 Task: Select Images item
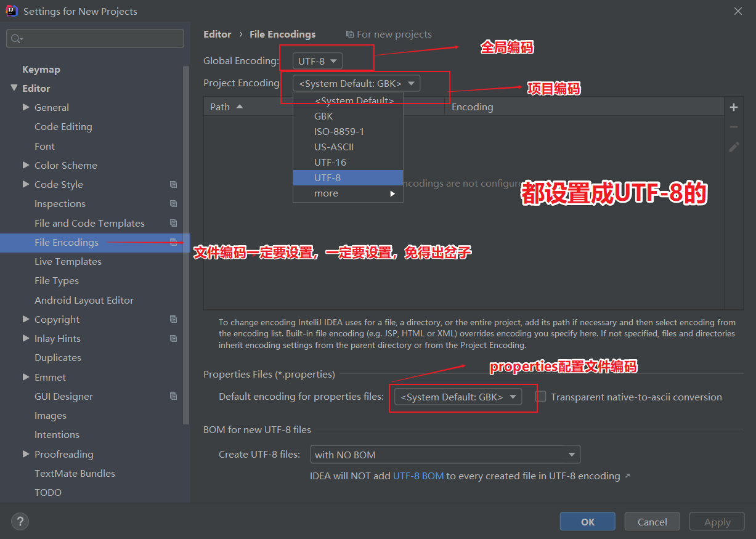point(51,415)
